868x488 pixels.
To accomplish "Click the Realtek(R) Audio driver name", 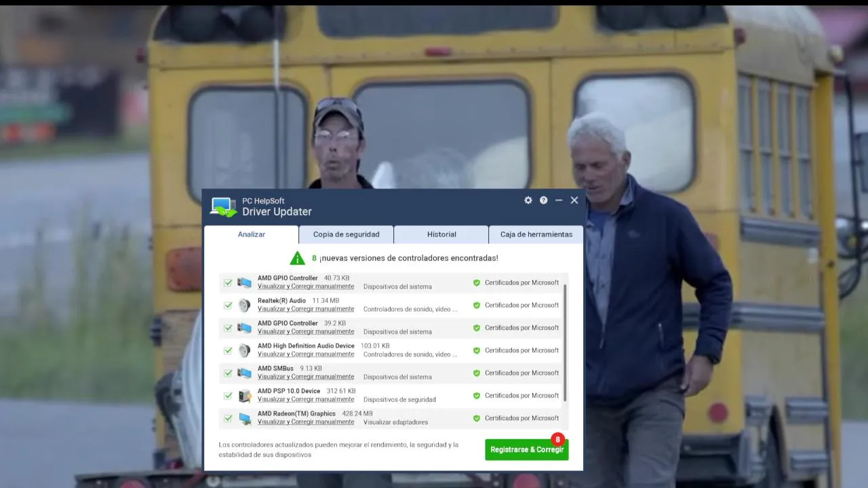I will 281,300.
